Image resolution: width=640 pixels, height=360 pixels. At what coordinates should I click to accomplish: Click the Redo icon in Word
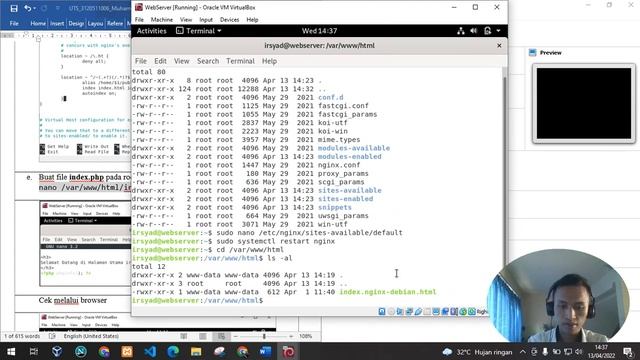coord(44,8)
